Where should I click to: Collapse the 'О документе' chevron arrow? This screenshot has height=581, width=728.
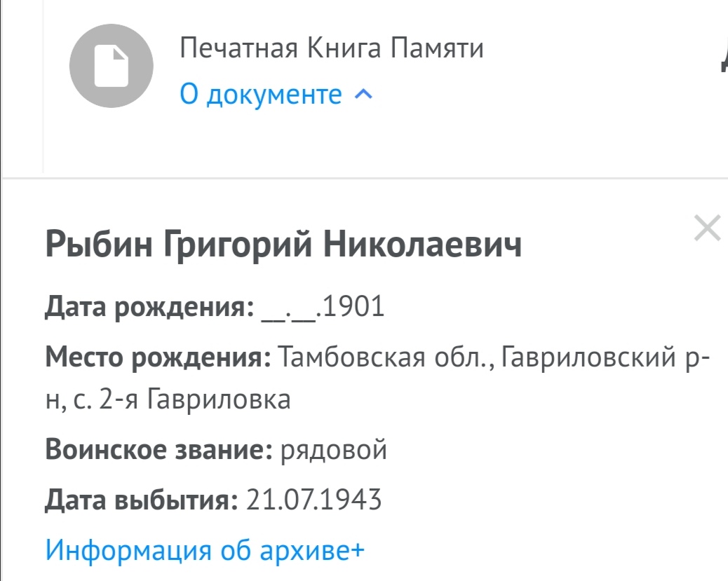click(363, 95)
